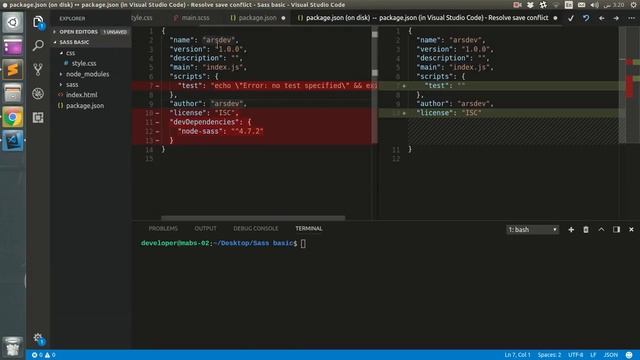Switch to the package.json tab
Image resolution: width=640 pixels, height=360 pixels.
257,18
